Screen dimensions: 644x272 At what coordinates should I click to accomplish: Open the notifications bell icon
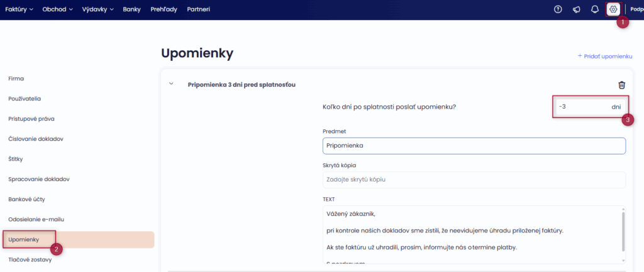point(594,9)
